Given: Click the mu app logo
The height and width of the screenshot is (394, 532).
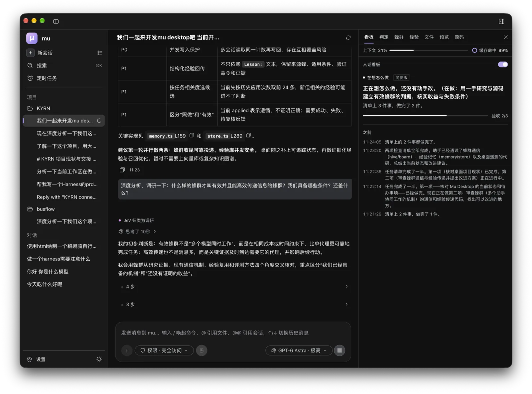Looking at the screenshot, I should 32,38.
